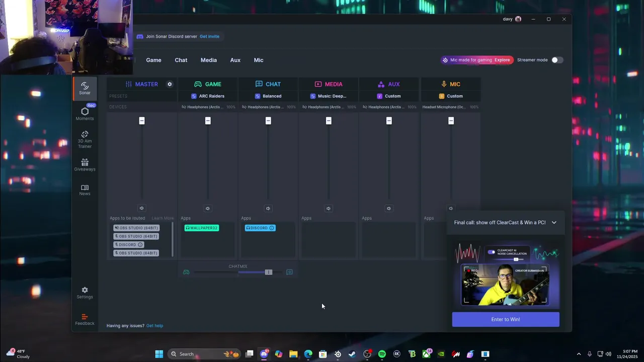Click the Mic volume fader handle
Viewport: 644px width, 362px height.
click(x=451, y=121)
